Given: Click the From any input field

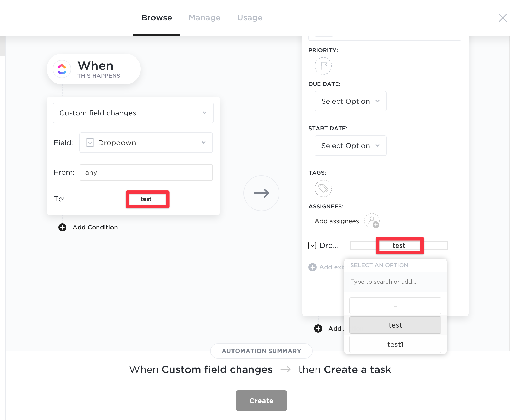Looking at the screenshot, I should tap(146, 172).
